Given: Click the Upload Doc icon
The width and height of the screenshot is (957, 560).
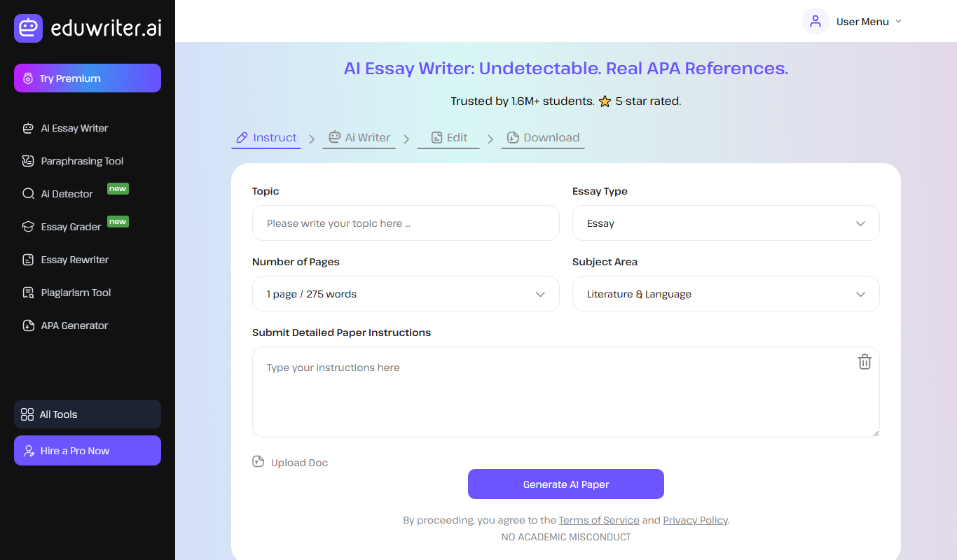Looking at the screenshot, I should point(259,462).
